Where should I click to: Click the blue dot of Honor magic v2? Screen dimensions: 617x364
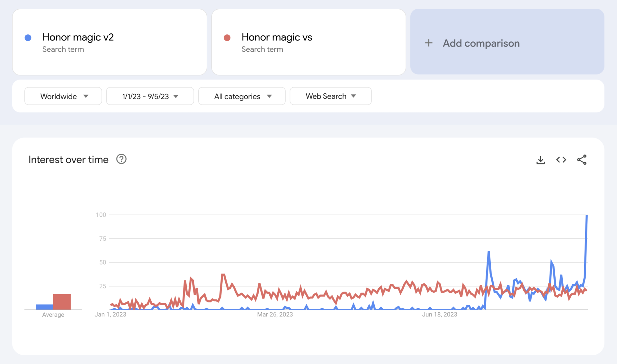click(28, 38)
